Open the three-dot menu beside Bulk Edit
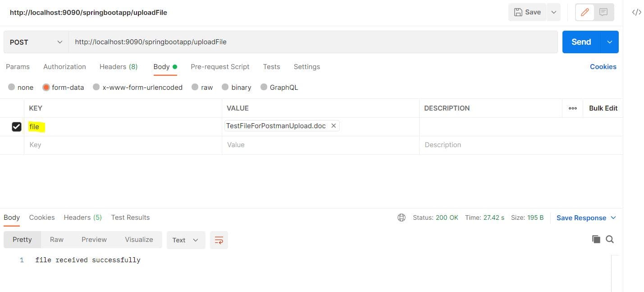 point(573,108)
